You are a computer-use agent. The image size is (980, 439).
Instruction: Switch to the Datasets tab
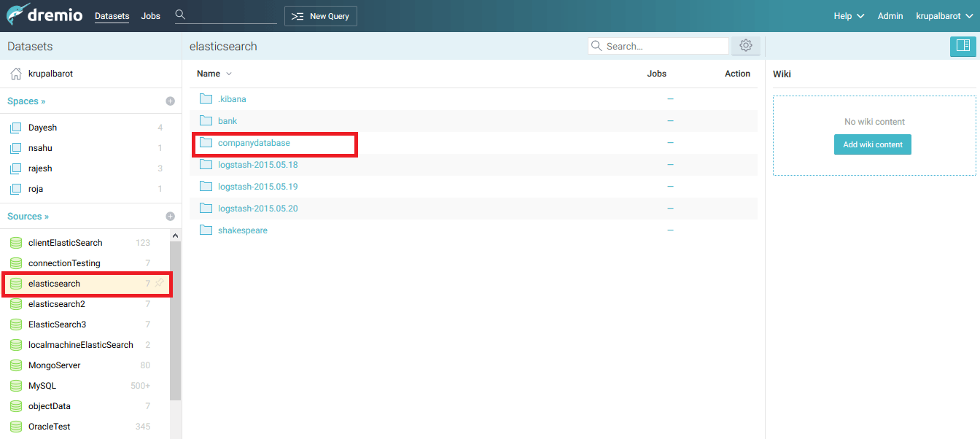[112, 16]
